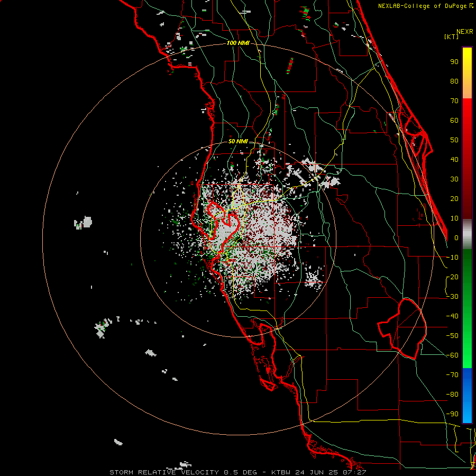The width and height of the screenshot is (476, 476).
Task: Click the 40 value on velocity scale
Action: pyautogui.click(x=454, y=160)
